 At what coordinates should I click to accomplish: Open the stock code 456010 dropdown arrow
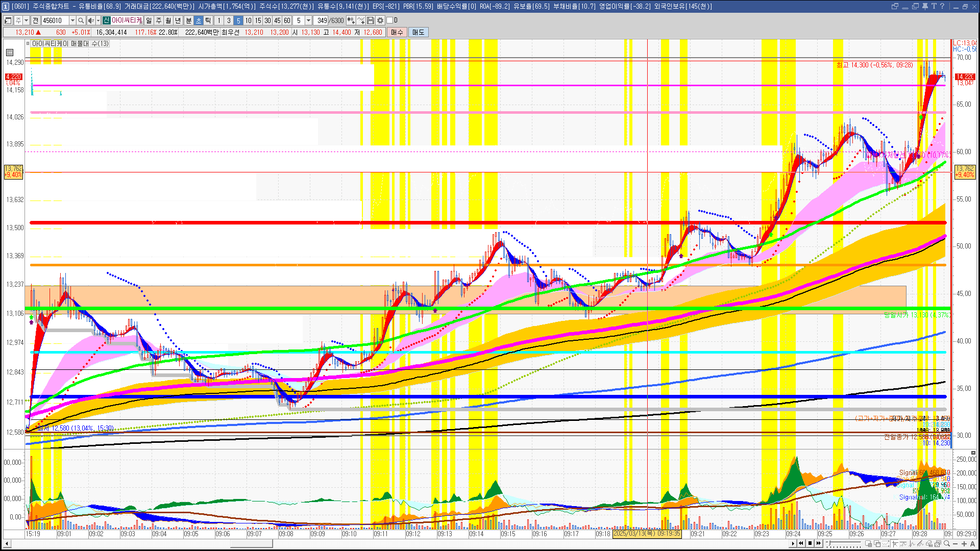click(x=72, y=20)
